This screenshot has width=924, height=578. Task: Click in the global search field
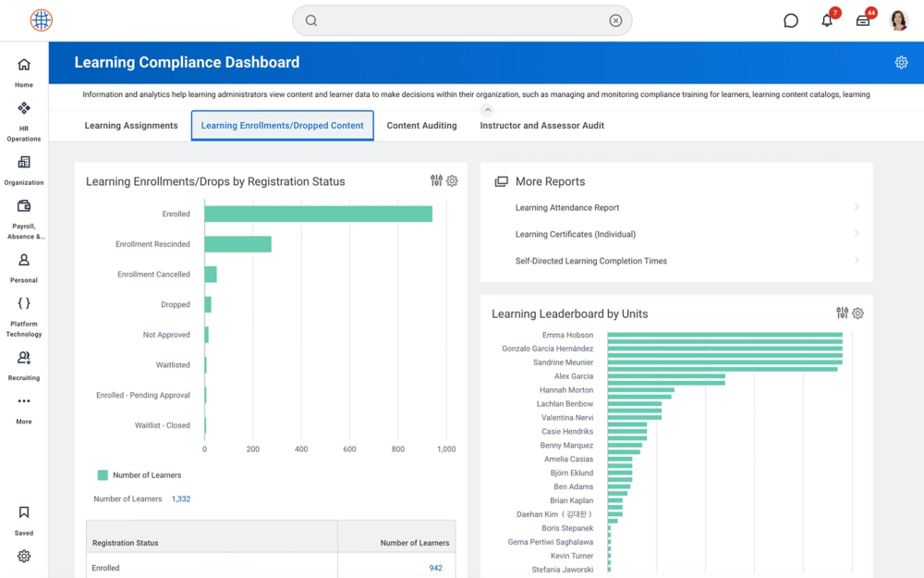point(462,20)
